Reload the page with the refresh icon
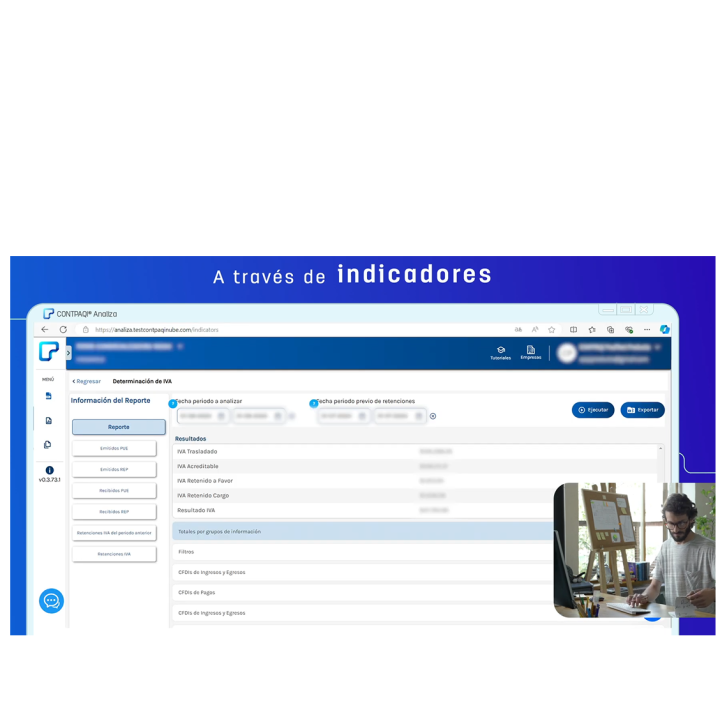720x720 pixels. 63,329
